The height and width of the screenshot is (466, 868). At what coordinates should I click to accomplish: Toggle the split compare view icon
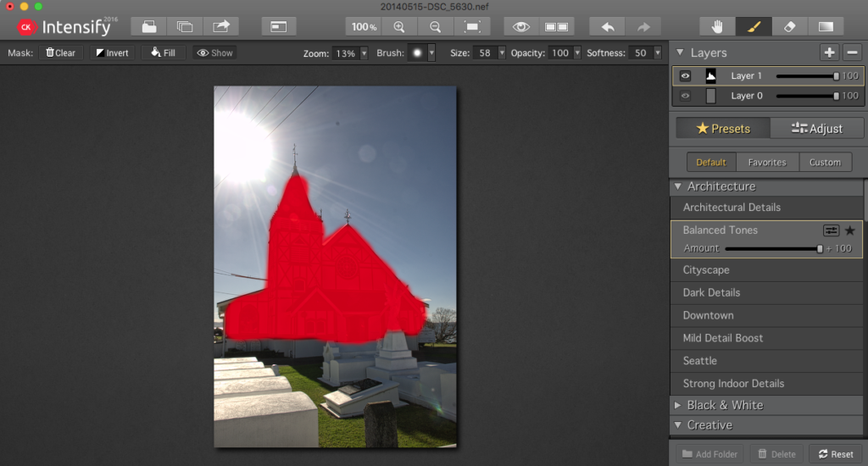coord(556,26)
